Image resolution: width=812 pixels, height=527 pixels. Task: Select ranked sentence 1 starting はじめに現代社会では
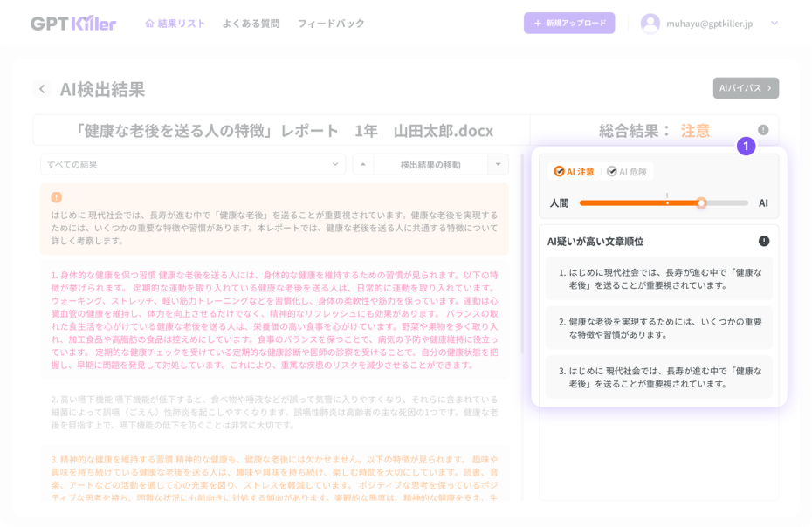[x=658, y=278]
